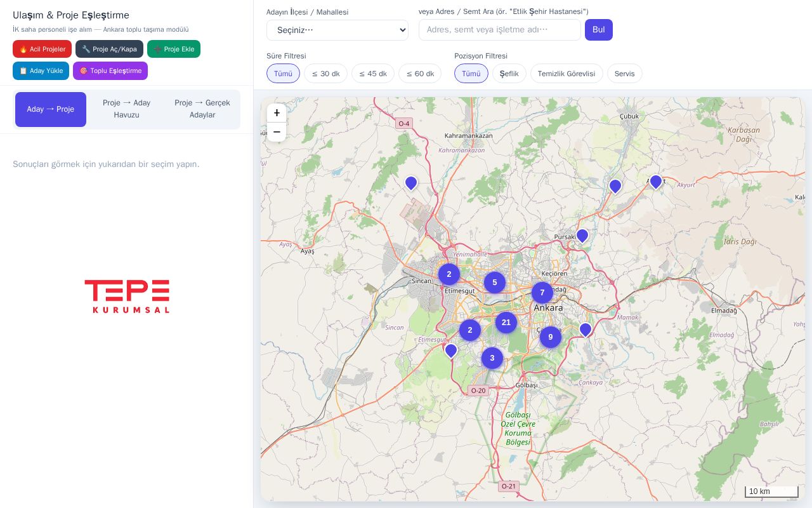Click the pin southwest of Etimesgut near cluster 2
The image size is (812, 508).
click(451, 351)
